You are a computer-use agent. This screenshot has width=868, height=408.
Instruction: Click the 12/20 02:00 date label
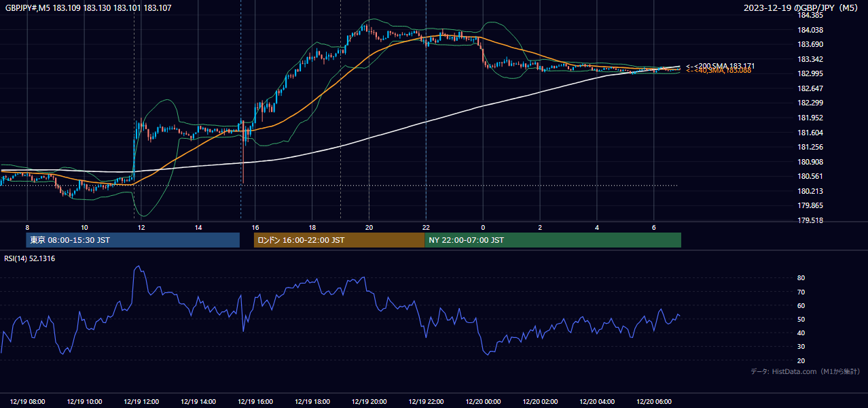pyautogui.click(x=541, y=402)
